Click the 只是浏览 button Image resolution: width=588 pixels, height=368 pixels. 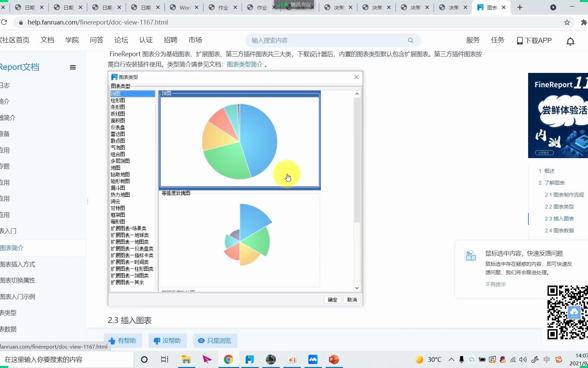215,341
